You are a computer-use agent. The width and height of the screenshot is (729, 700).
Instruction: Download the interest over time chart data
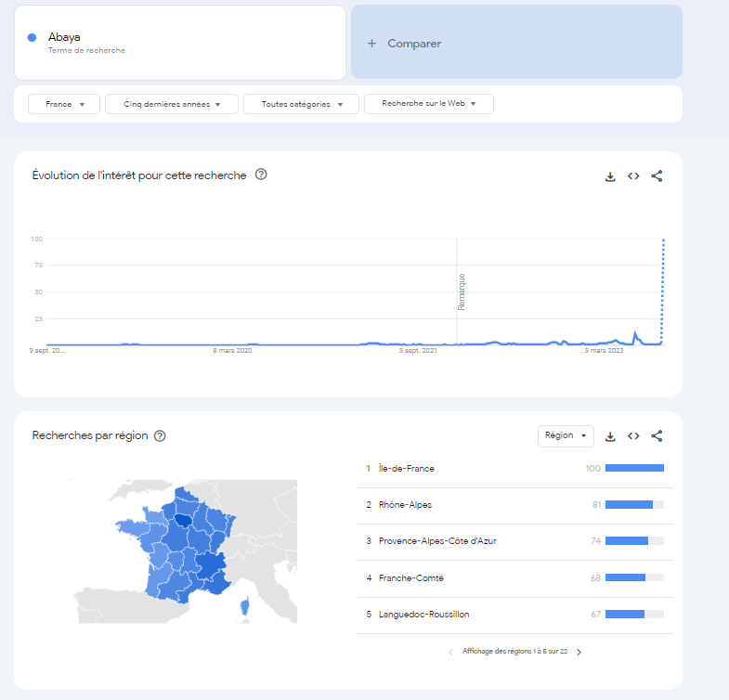pyautogui.click(x=610, y=176)
